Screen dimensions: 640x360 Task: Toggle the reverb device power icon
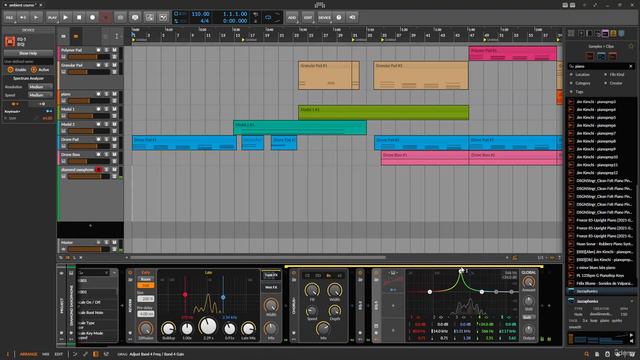click(130, 273)
